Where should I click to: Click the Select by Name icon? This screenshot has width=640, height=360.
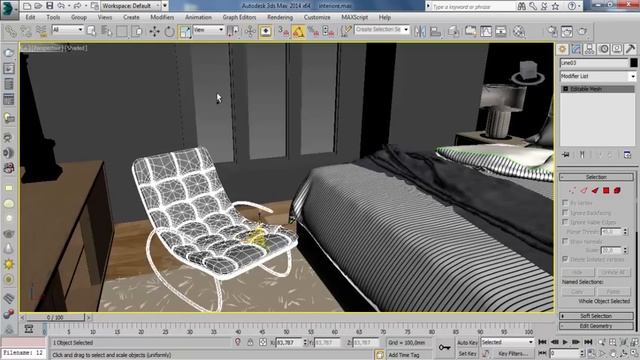coord(106,31)
